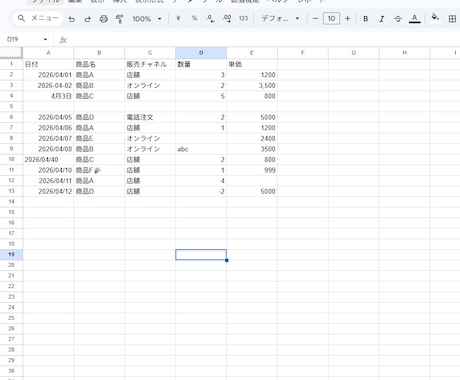The height and width of the screenshot is (380, 460).
Task: Select column F header
Action: 303,53
